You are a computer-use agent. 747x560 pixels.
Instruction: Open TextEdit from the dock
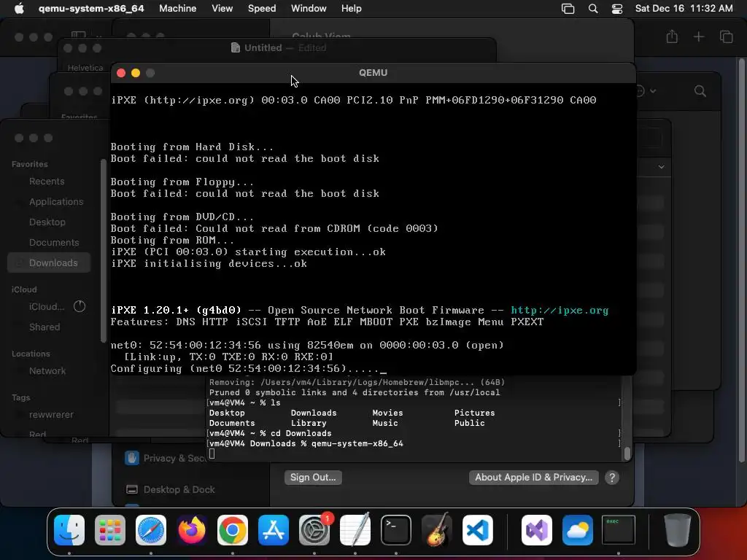click(355, 529)
